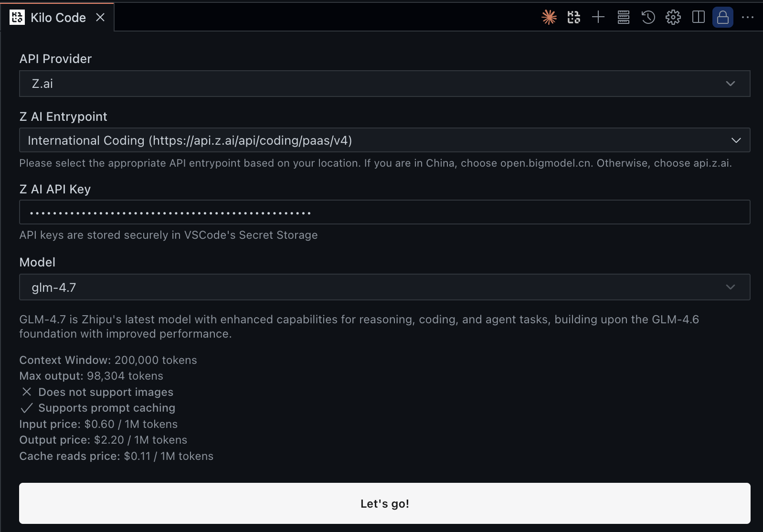This screenshot has height=532, width=763.
Task: Click the API entrypoint location help text
Action: click(375, 163)
